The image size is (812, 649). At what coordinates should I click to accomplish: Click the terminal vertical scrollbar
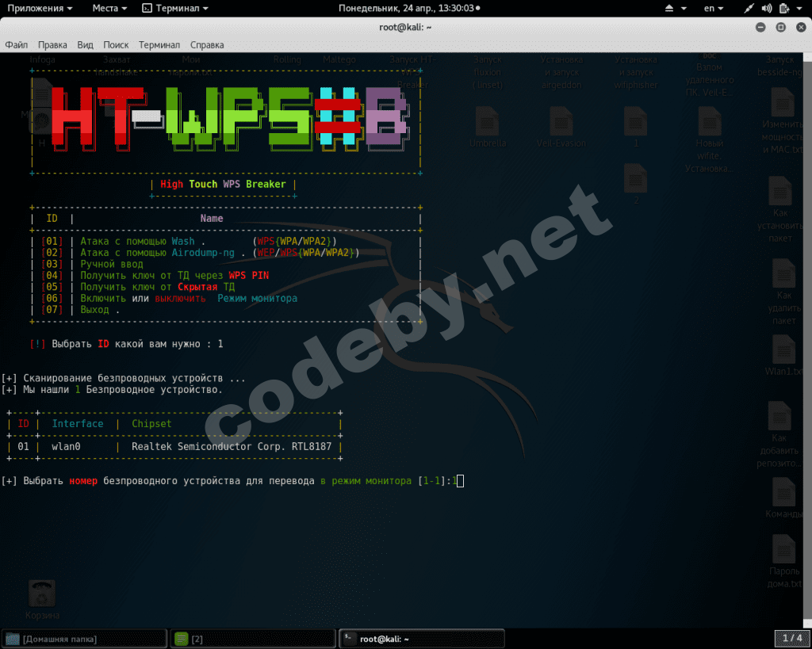pos(808,339)
